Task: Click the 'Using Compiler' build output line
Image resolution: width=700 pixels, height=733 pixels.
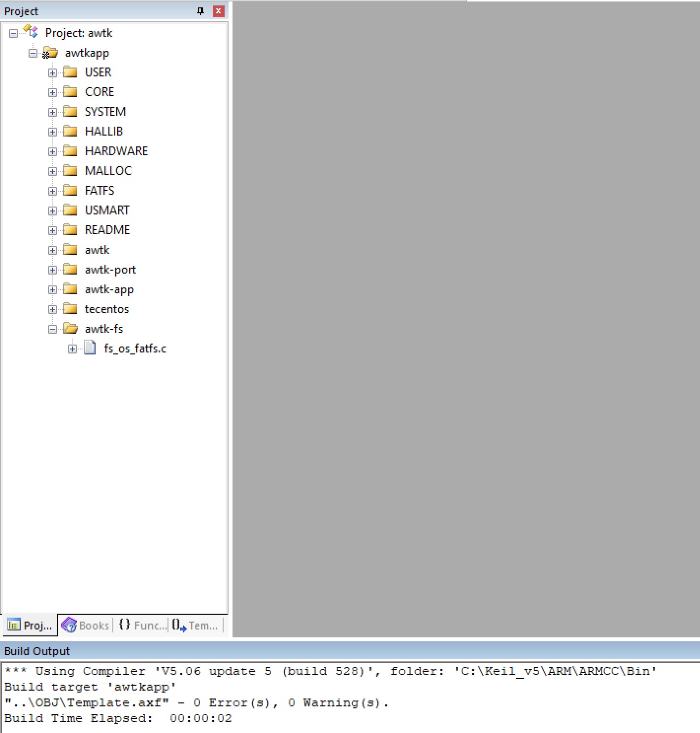Action: tap(331, 671)
